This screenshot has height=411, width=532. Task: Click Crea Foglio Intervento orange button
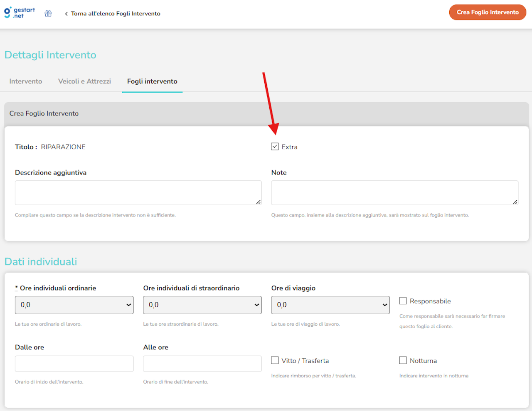tap(488, 12)
